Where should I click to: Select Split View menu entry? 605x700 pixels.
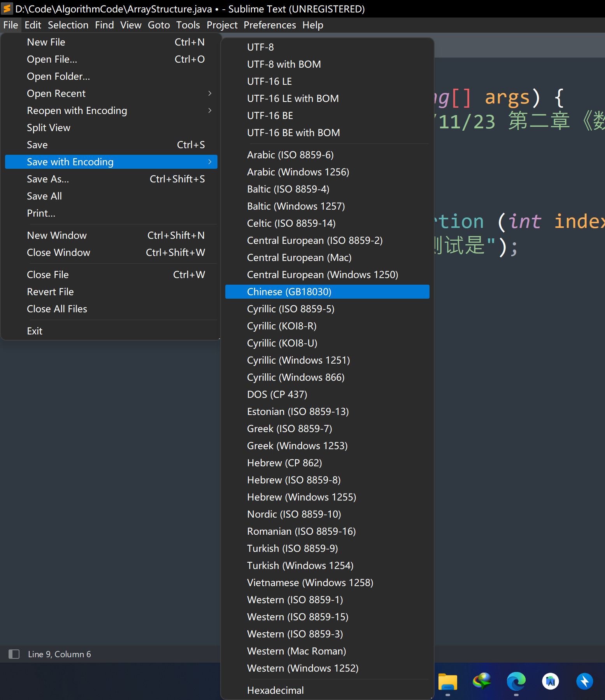tap(111, 128)
